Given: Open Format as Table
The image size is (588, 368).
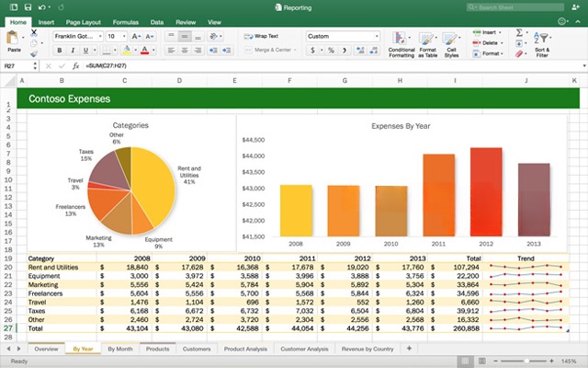Looking at the screenshot, I should point(428,44).
